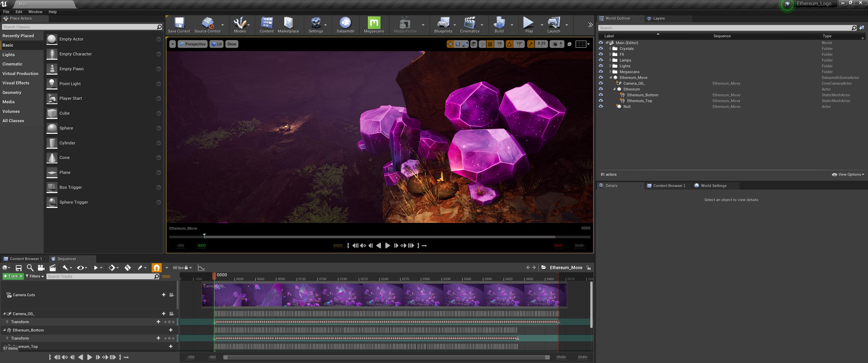Image resolution: width=868 pixels, height=363 pixels.
Task: Hide the Crystals folder with its eye icon
Action: click(x=601, y=48)
